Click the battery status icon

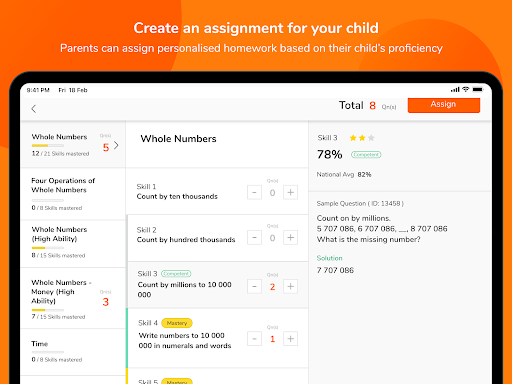pos(478,89)
